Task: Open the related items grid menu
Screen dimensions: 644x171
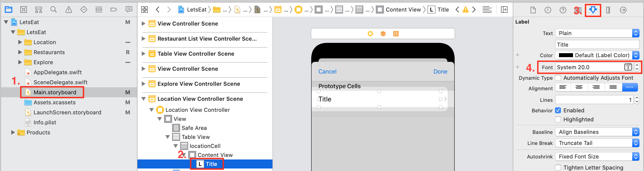Action: (145, 10)
